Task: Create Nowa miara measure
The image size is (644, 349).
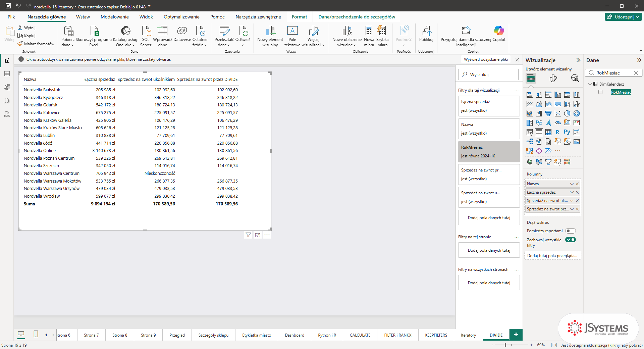Action: (369, 36)
